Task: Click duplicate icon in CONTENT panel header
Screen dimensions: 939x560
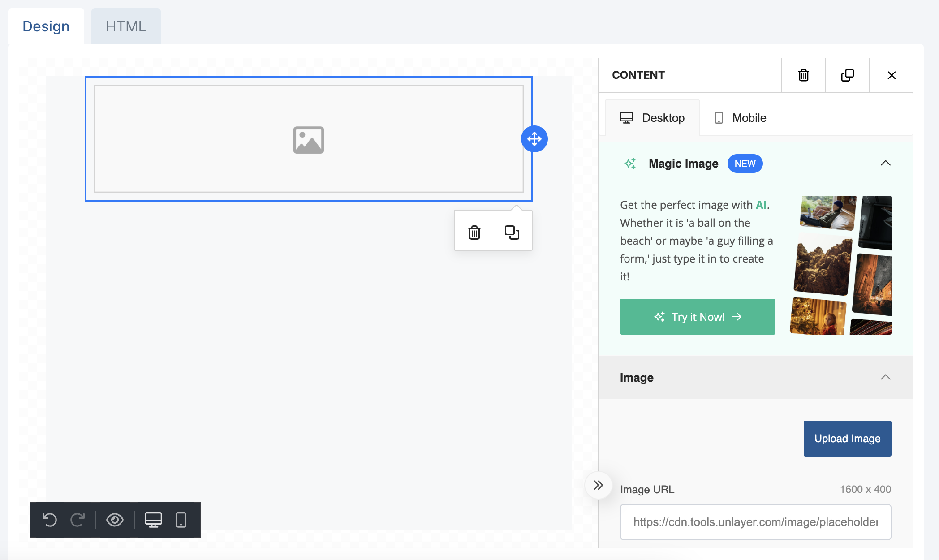Action: click(847, 75)
